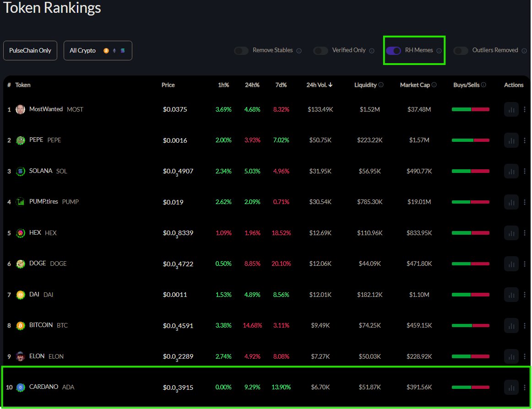Image resolution: width=532 pixels, height=409 pixels.
Task: Click info icon next to Remove Stables
Action: click(x=299, y=51)
